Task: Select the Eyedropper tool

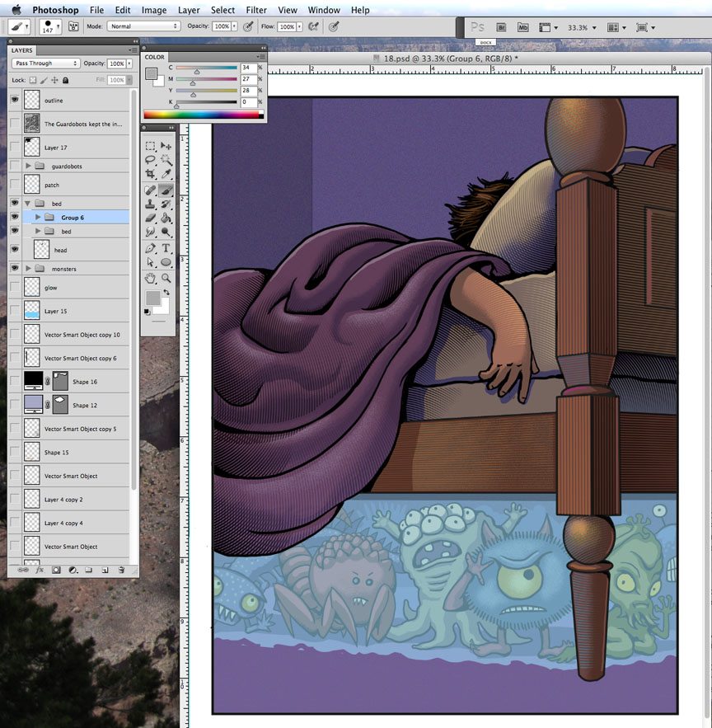Action: coord(166,174)
